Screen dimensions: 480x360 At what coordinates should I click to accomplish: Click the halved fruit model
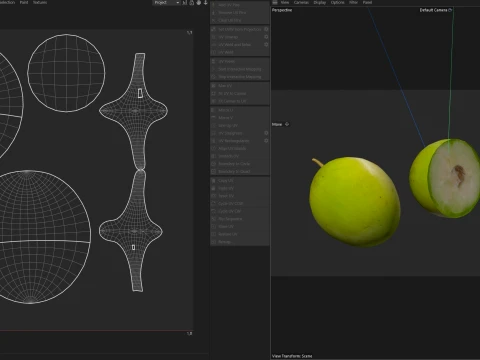click(445, 178)
